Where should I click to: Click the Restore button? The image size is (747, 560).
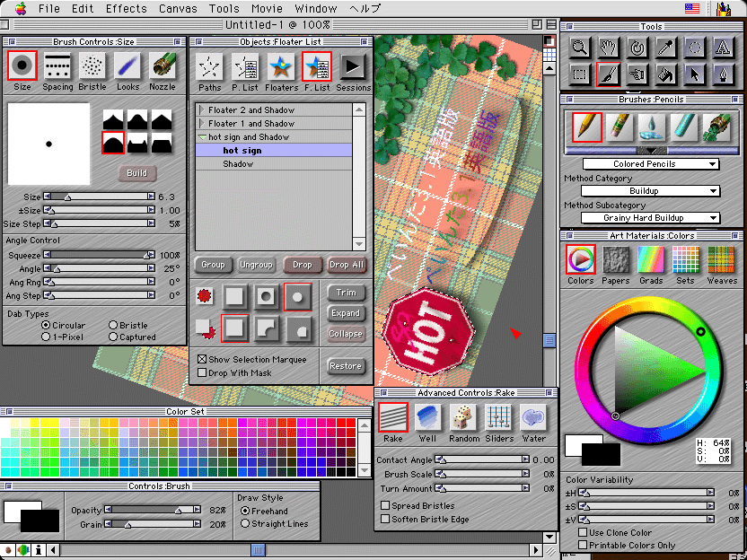pos(346,366)
